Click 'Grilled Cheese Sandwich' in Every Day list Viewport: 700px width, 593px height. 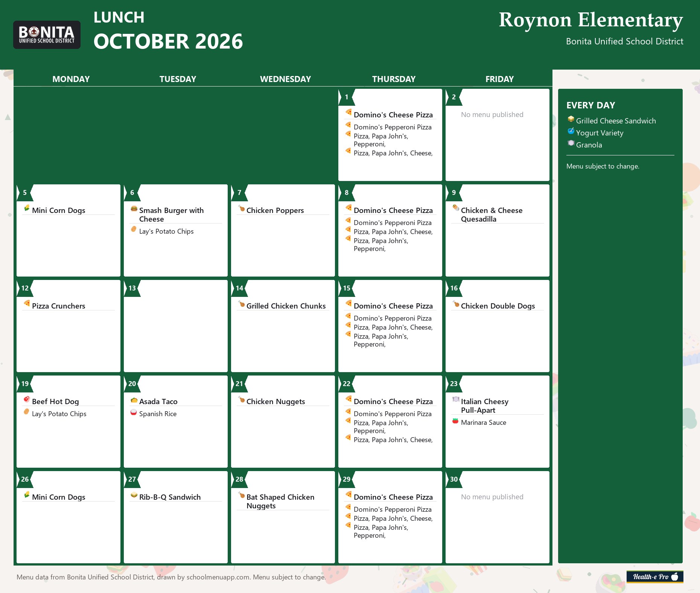click(616, 121)
